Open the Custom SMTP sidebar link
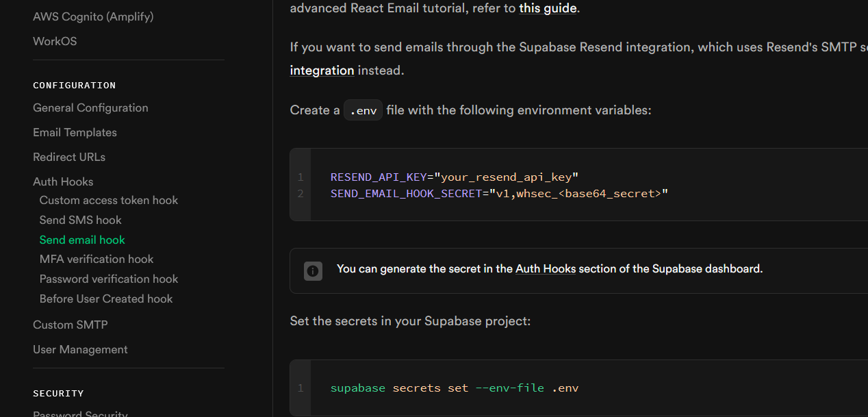This screenshot has height=417, width=868. [70, 325]
